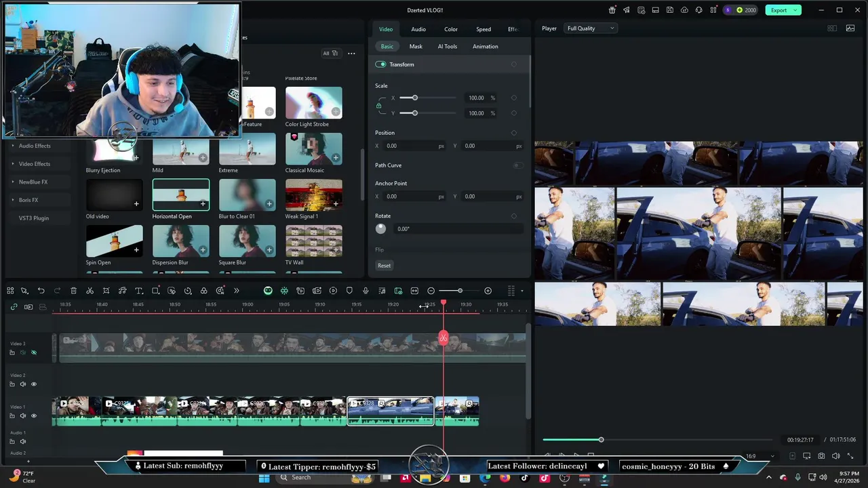Select the Split scissors tool in timeline toolbar

coord(90,291)
